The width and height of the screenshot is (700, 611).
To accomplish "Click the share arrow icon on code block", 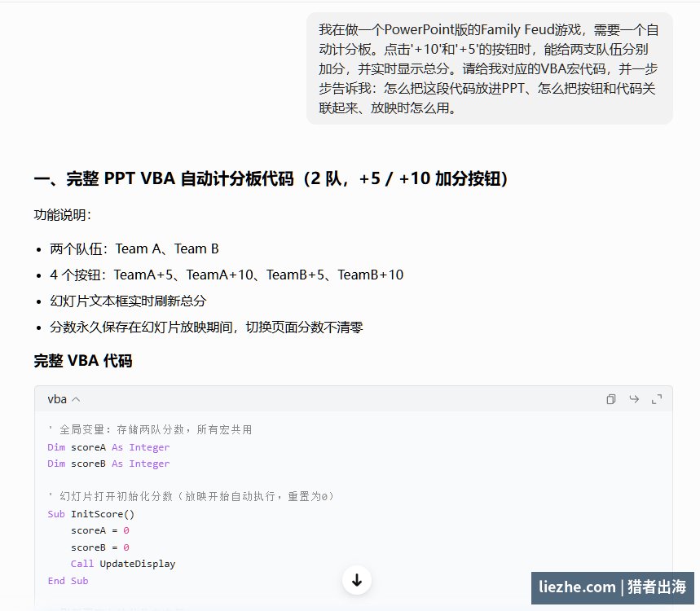I will tap(634, 399).
